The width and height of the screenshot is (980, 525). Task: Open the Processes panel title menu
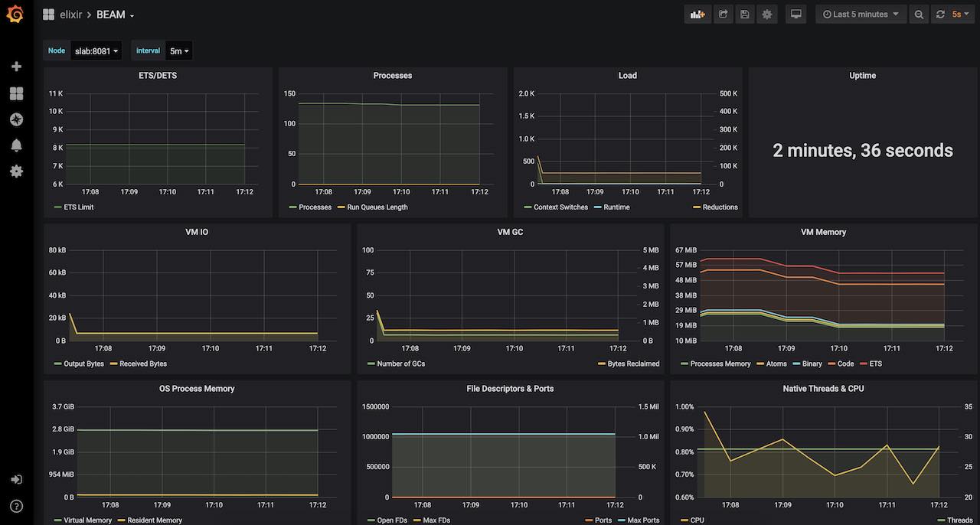tap(392, 76)
